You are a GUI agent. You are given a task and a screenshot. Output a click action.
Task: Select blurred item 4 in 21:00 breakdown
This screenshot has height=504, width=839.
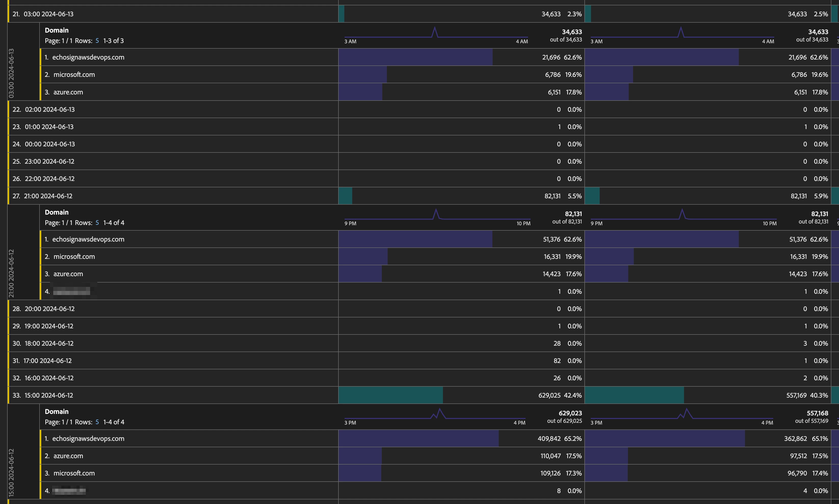point(71,291)
